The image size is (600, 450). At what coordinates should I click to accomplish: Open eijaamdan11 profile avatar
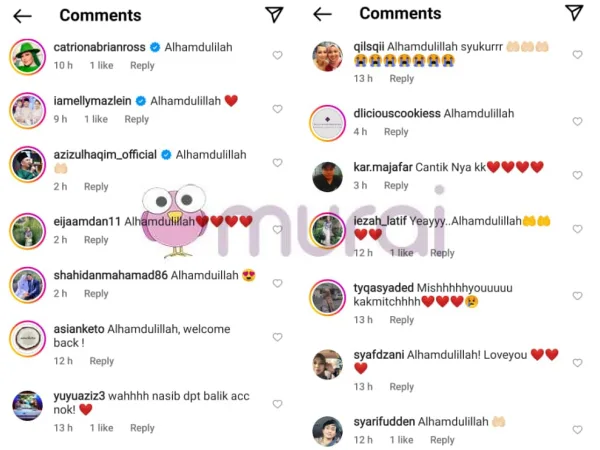point(28,231)
